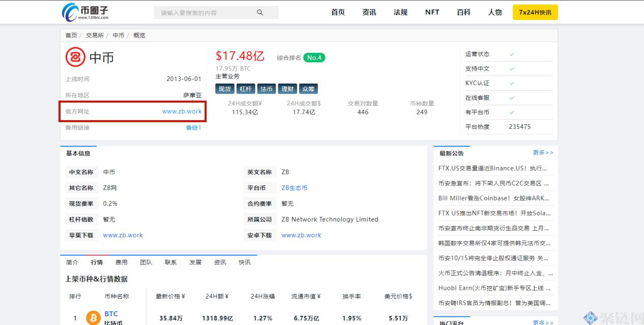Open 首页 in top navigation
This screenshot has height=325, width=644.
338,12
